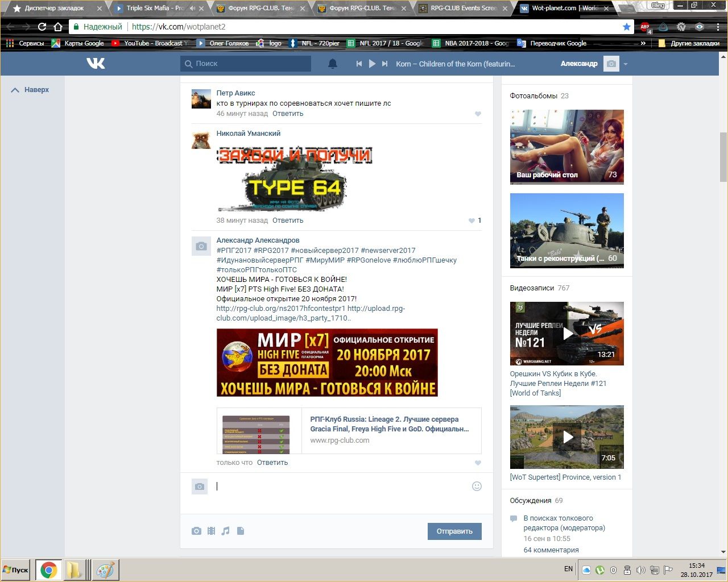Expand the Другие закладки folder
The image size is (728, 582).
pyautogui.click(x=689, y=43)
